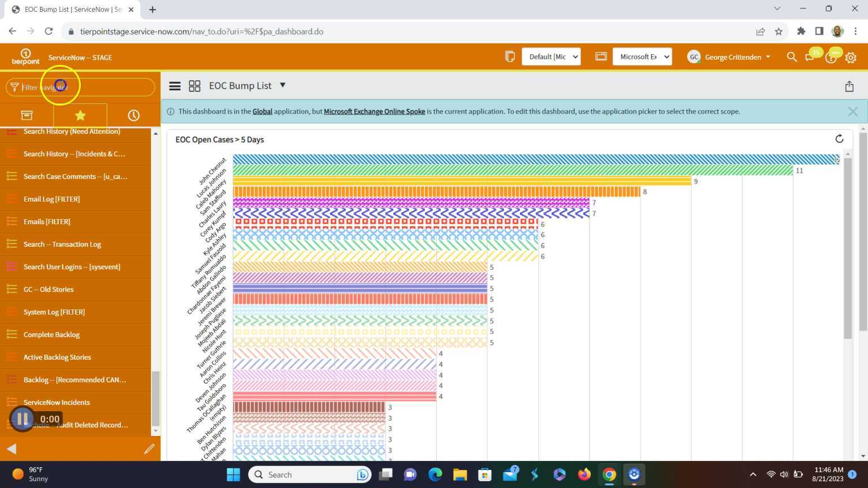The width and height of the screenshot is (868, 488).
Task: Open the Windows Start menu
Action: click(x=233, y=474)
